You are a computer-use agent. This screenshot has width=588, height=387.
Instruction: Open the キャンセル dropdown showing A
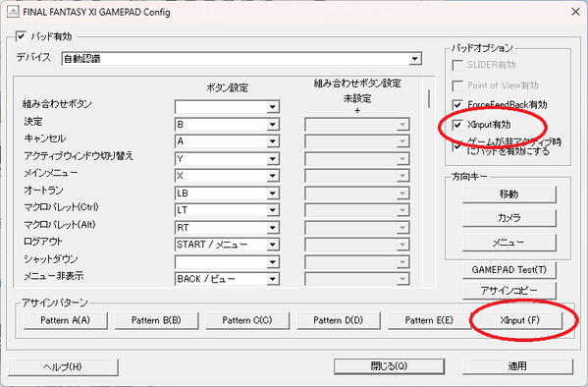point(227,141)
